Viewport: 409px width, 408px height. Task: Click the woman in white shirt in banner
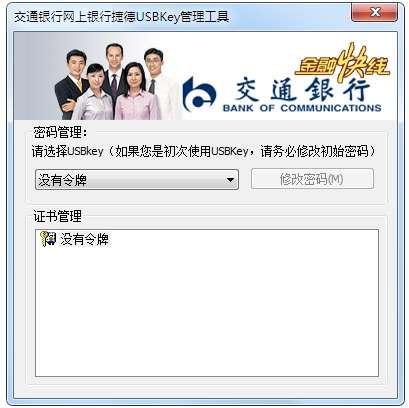95,93
